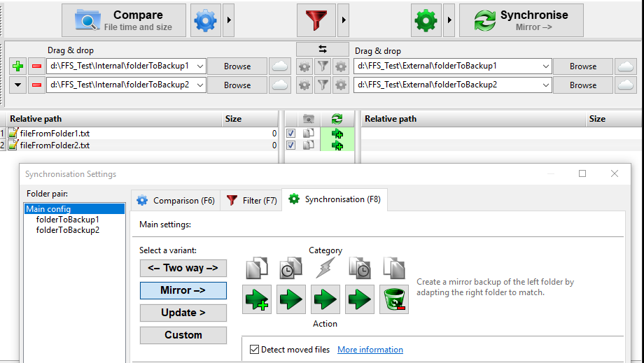Open dropdown for Internal folderToBackup1 path
Viewport: 644px width, 363px height.
coord(200,66)
